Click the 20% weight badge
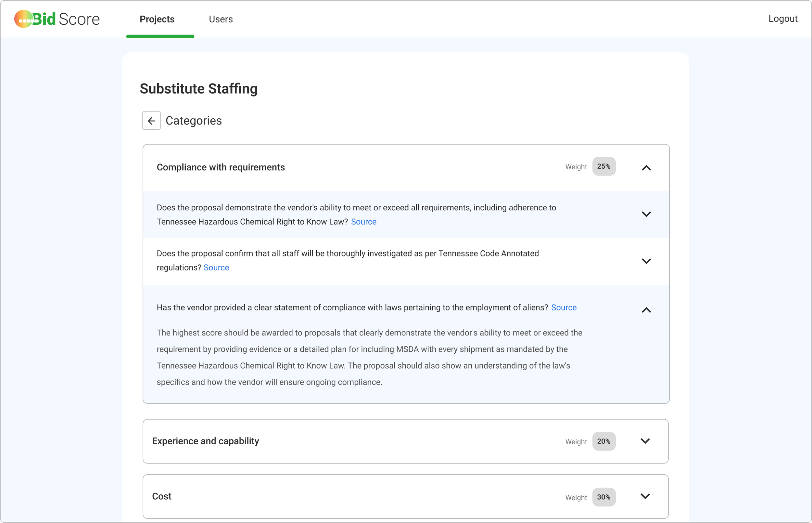The image size is (812, 523). click(604, 441)
